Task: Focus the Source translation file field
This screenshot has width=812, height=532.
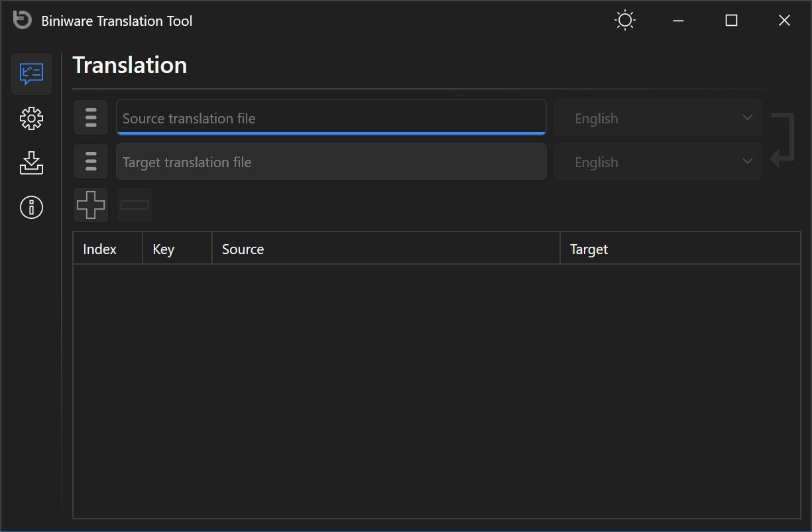Action: [x=331, y=118]
